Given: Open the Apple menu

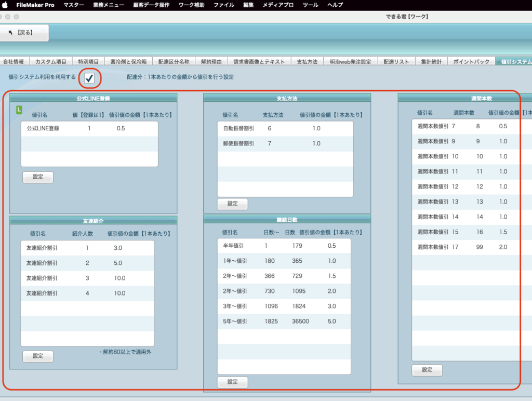Looking at the screenshot, I should [x=5, y=5].
